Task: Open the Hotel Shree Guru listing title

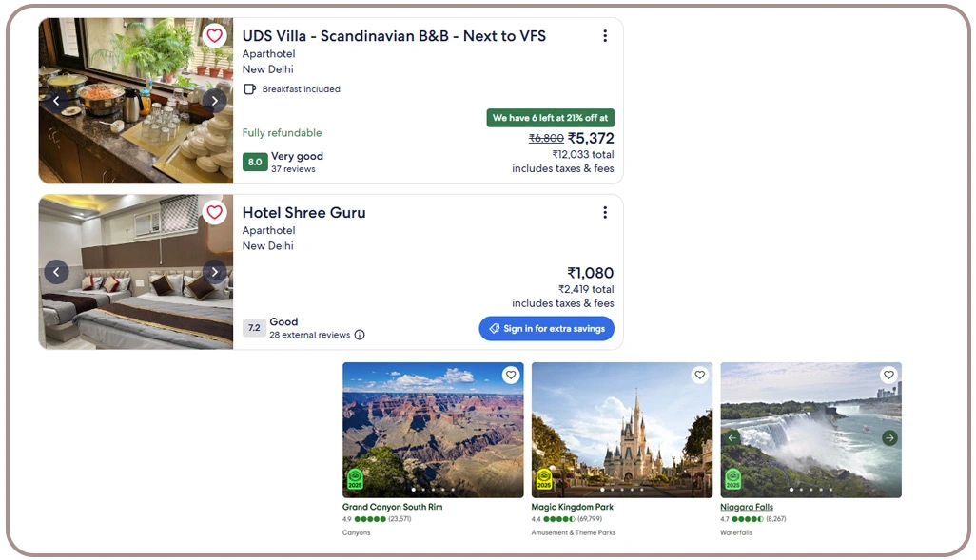Action: coord(303,213)
